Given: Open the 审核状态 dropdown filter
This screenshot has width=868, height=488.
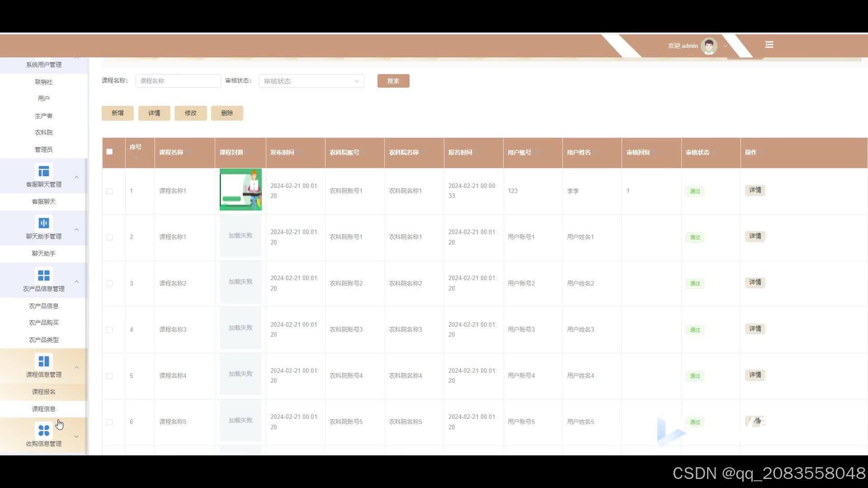Looking at the screenshot, I should pos(311,81).
